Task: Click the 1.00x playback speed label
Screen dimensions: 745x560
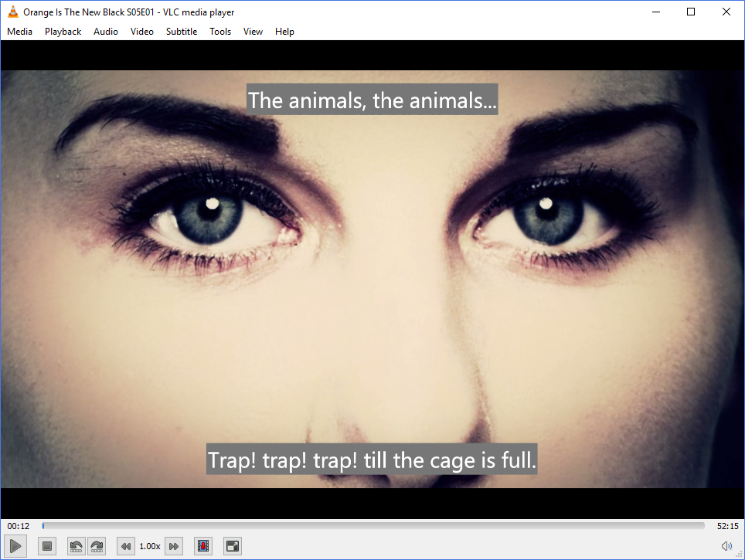Action: tap(150, 546)
